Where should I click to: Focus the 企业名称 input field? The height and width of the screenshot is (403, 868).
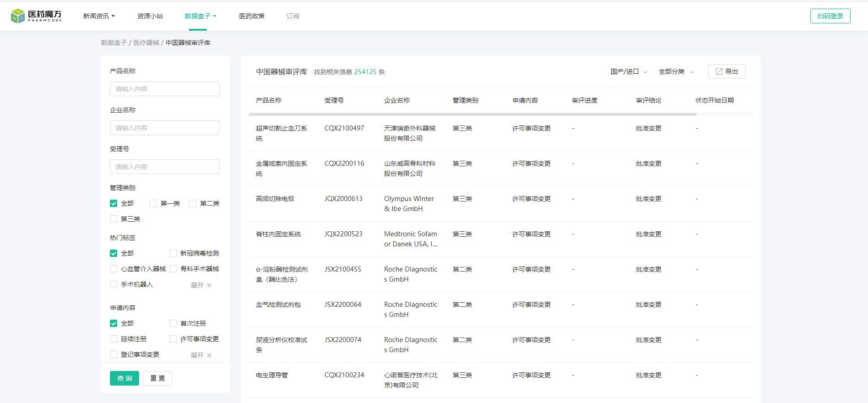[165, 128]
